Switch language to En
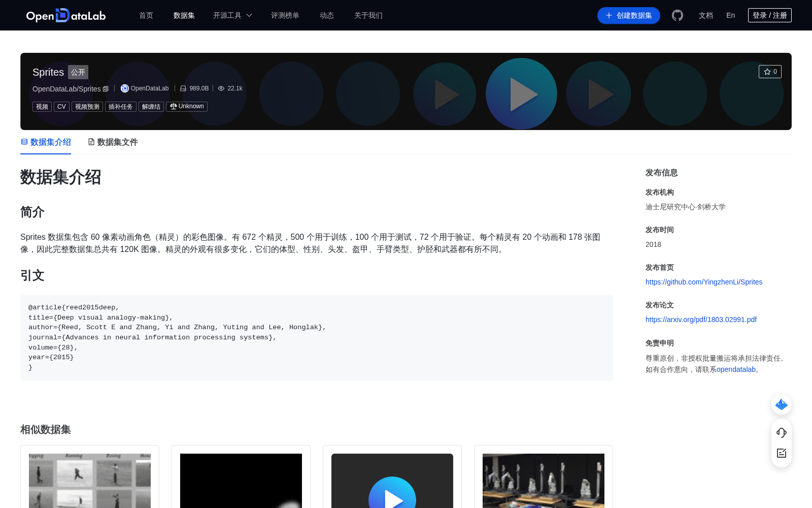812x508 pixels. [x=731, y=16]
